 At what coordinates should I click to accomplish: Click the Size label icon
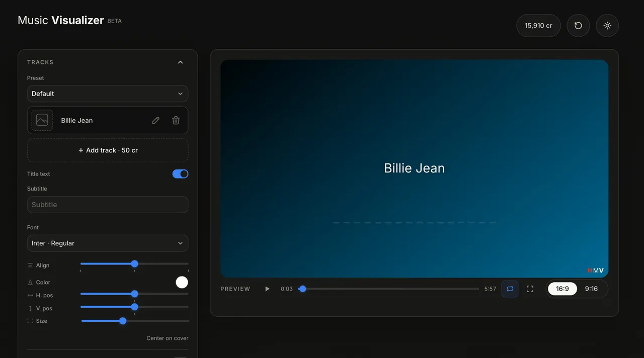[30, 321]
